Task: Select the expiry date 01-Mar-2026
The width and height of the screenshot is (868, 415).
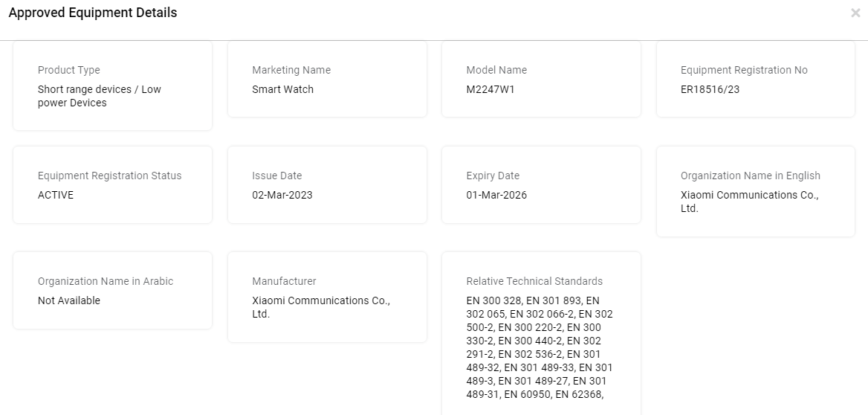Action: [x=496, y=195]
